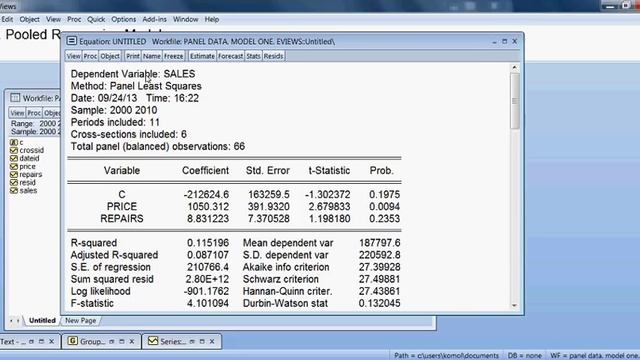Click the Freeze button in Equation toolbar
Viewport: 640px width, 360px height.
[x=173, y=56]
